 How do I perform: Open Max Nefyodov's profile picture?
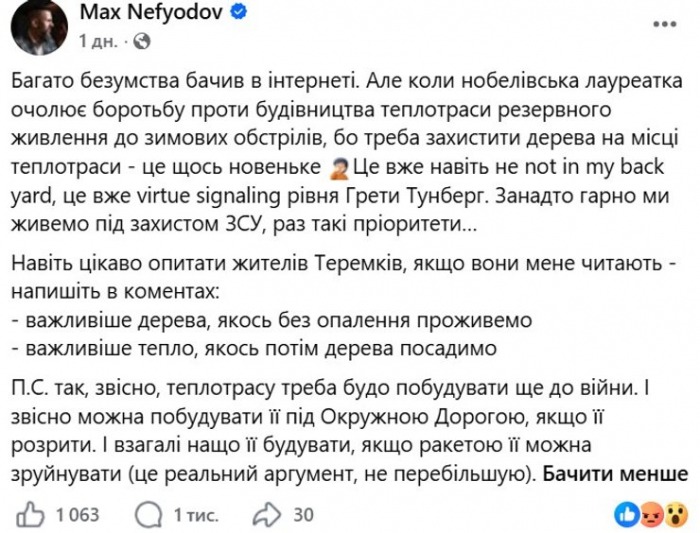click(39, 28)
